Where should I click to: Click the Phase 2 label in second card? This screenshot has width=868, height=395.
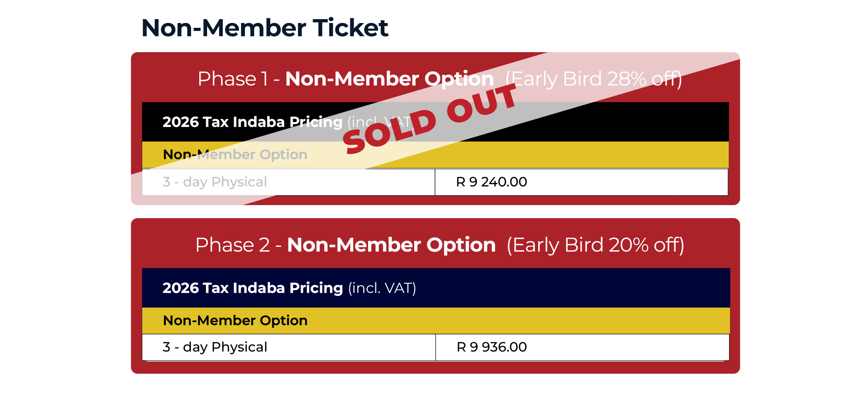232,245
